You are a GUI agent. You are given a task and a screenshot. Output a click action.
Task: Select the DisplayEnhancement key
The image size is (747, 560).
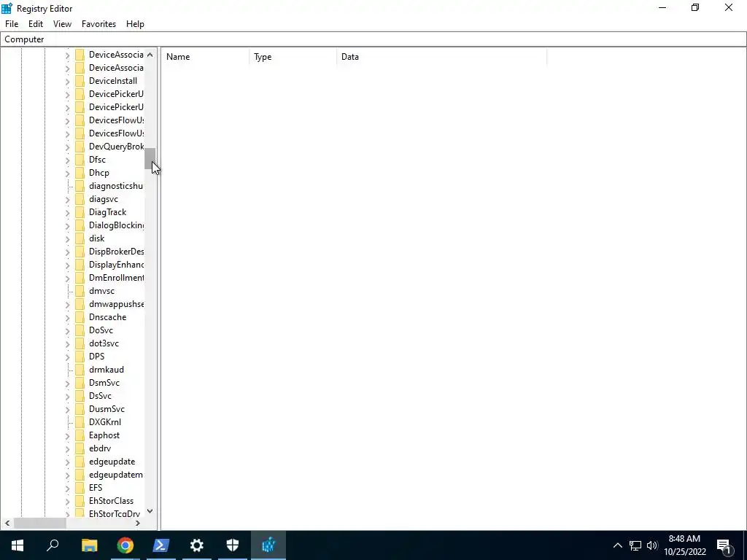tap(116, 265)
